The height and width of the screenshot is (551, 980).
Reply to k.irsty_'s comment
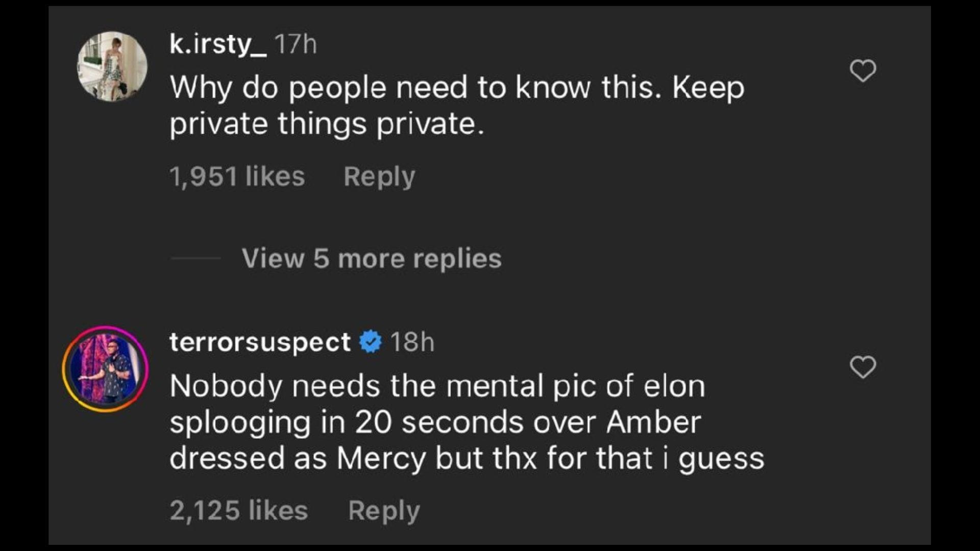click(x=378, y=176)
